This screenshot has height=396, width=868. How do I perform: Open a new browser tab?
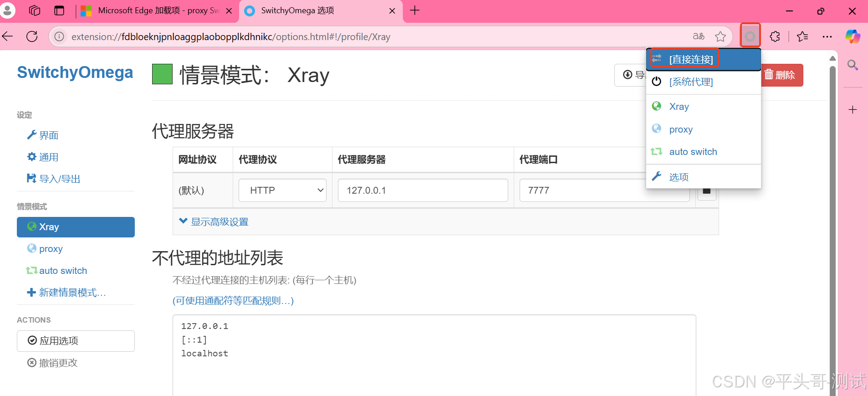pos(414,10)
